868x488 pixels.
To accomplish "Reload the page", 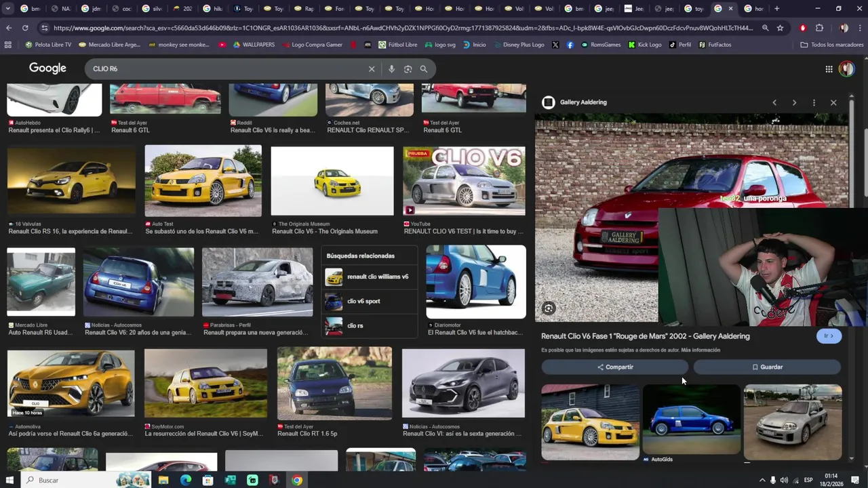I will tap(25, 28).
